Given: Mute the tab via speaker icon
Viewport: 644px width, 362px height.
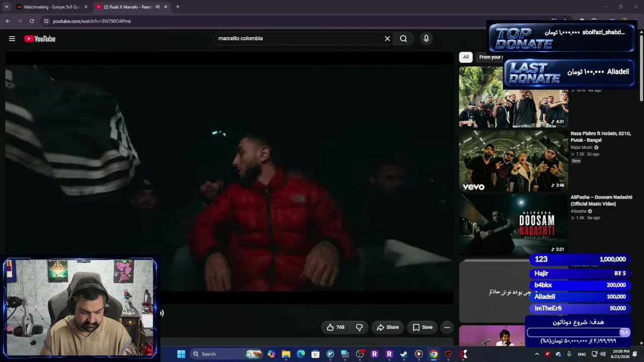Looking at the screenshot, I should click(157, 7).
